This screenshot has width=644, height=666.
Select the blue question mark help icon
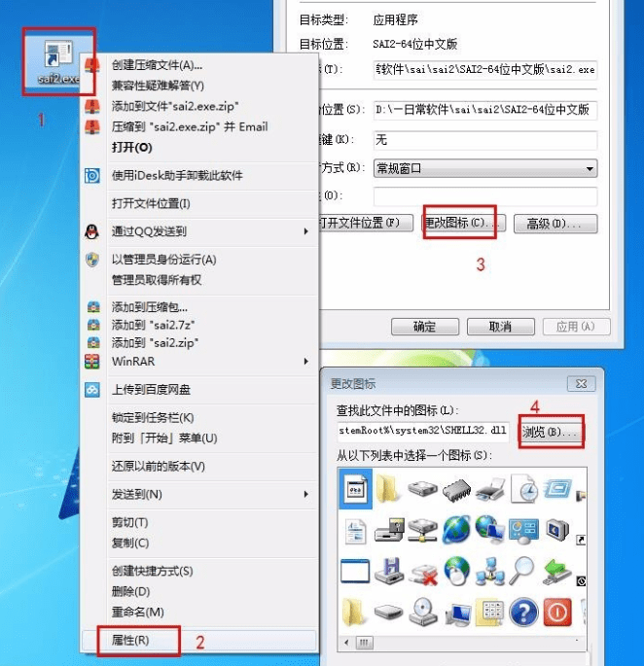coord(523,613)
